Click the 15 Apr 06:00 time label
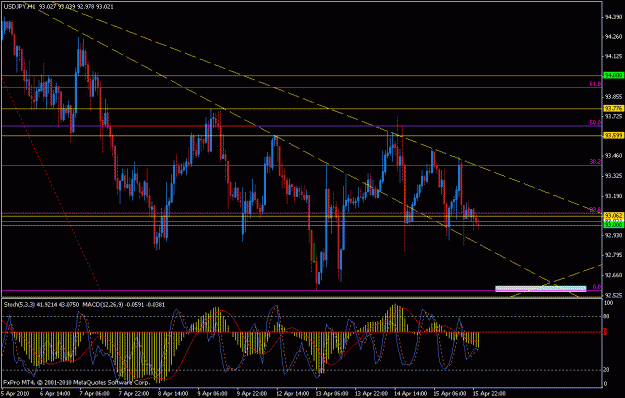The height and width of the screenshot is (398, 625). pyautogui.click(x=450, y=394)
